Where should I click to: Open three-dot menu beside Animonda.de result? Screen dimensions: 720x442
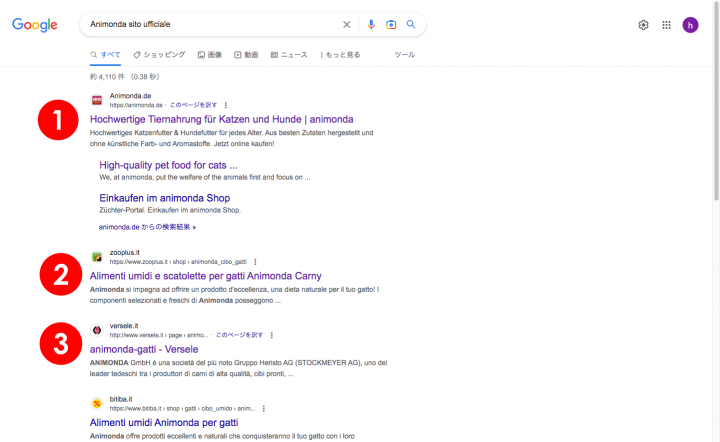point(226,104)
